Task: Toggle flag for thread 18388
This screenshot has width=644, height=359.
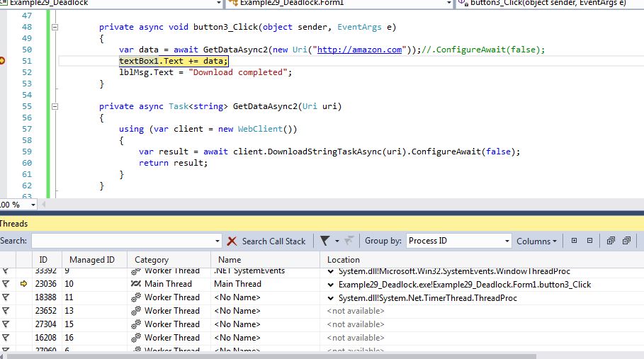Action: point(6,297)
